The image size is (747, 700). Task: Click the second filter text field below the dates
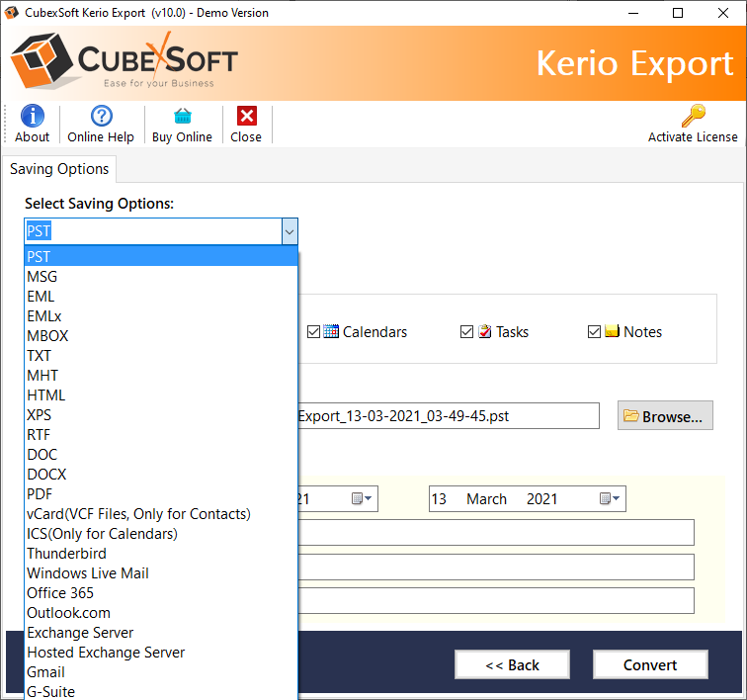pyautogui.click(x=496, y=567)
